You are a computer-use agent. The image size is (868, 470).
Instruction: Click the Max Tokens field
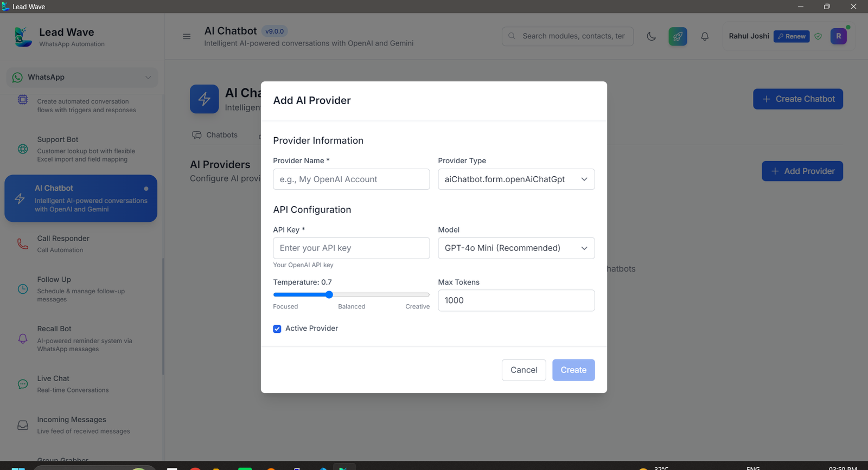(x=516, y=301)
